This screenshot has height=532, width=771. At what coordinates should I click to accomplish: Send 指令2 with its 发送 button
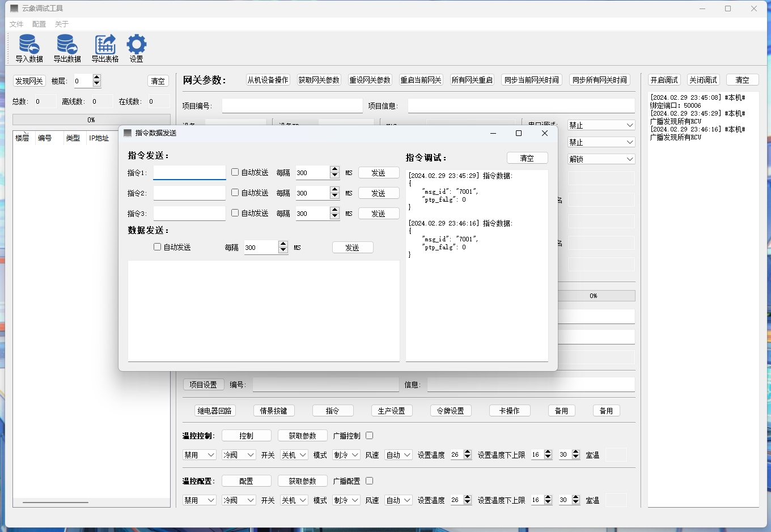[379, 193]
